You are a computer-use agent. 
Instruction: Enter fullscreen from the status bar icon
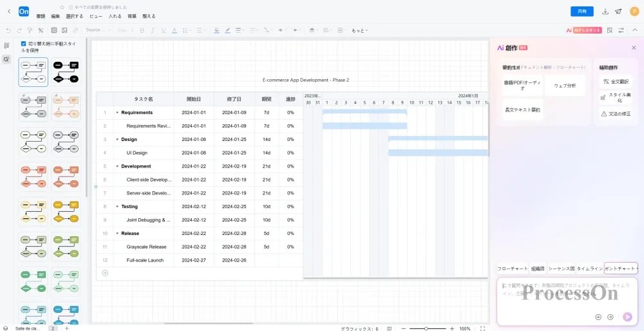[x=482, y=328]
